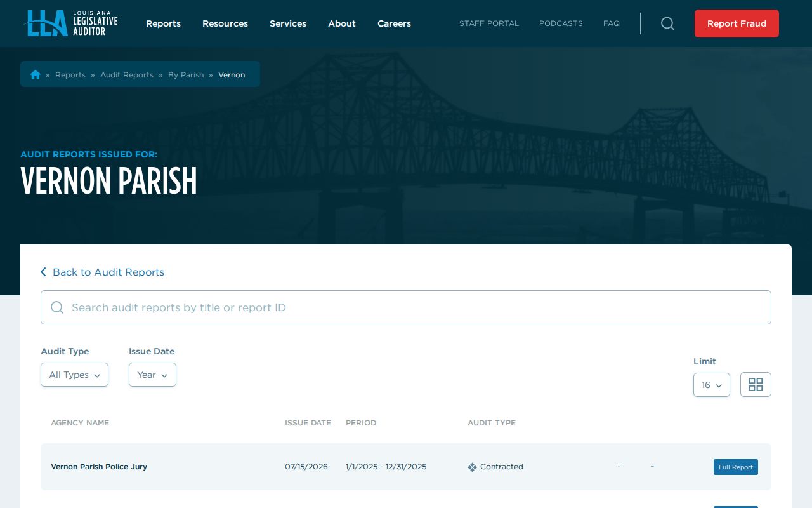The height and width of the screenshot is (508, 812).
Task: Open the Staff Portal link
Action: [489, 23]
